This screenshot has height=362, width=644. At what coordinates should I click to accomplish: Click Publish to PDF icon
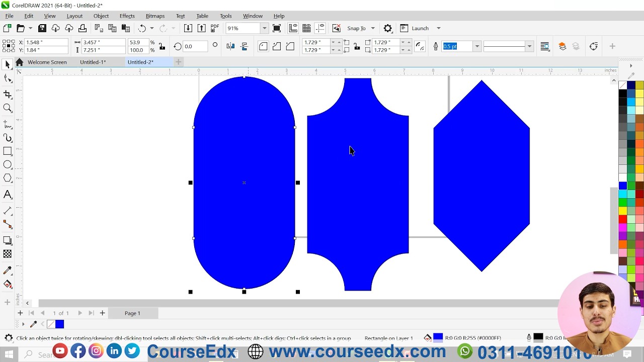(x=215, y=28)
